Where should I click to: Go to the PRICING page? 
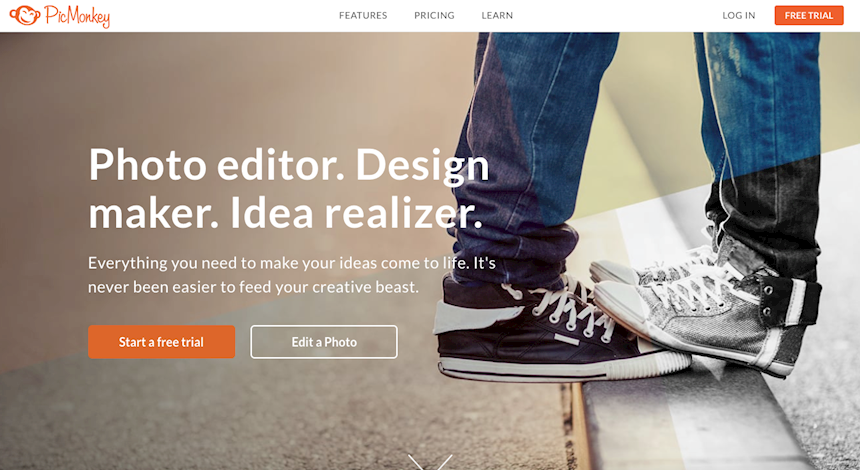point(434,15)
